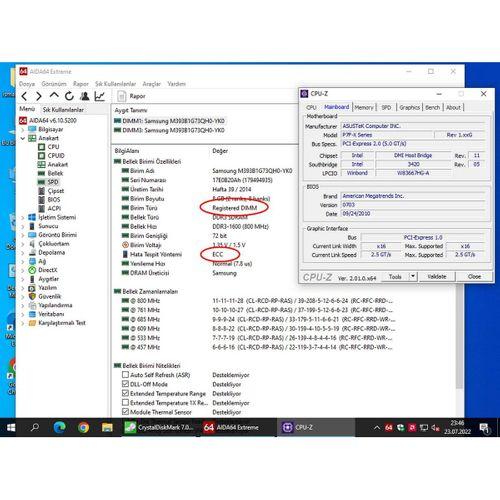Switch to CPU-Z Graphics tab
Image resolution: width=500 pixels, height=500 pixels.
click(x=409, y=108)
